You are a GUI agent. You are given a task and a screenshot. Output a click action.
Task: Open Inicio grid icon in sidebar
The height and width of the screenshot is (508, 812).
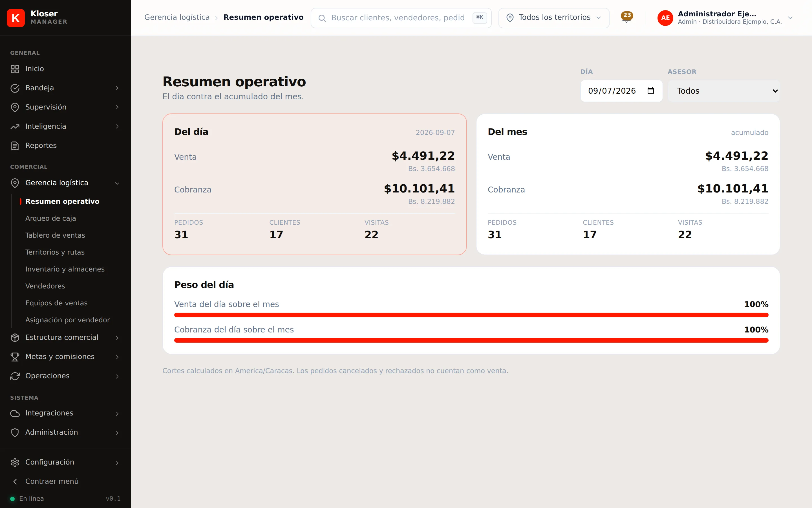click(x=15, y=69)
